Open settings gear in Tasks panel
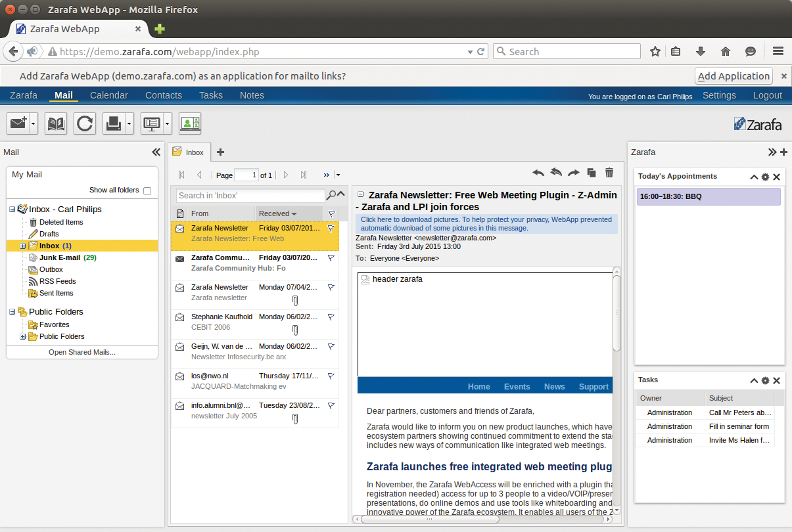792x532 pixels. tap(764, 380)
